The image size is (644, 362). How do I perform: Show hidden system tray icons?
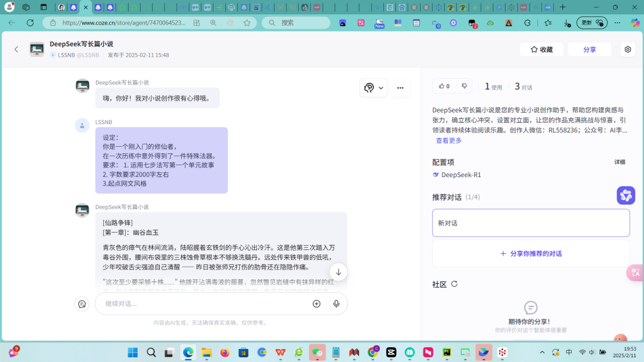pyautogui.click(x=542, y=352)
